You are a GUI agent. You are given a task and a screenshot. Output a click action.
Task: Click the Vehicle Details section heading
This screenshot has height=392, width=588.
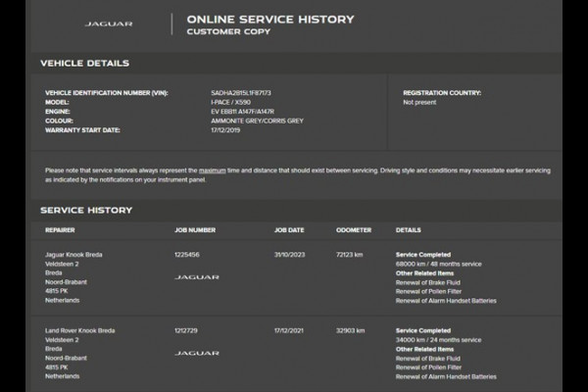[x=84, y=63]
